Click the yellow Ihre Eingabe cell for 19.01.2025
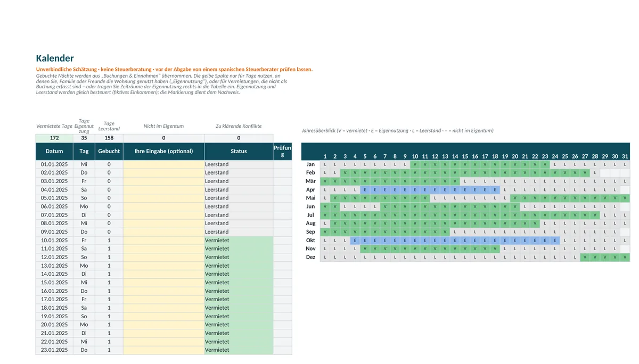The width and height of the screenshot is (639, 364). click(x=163, y=316)
